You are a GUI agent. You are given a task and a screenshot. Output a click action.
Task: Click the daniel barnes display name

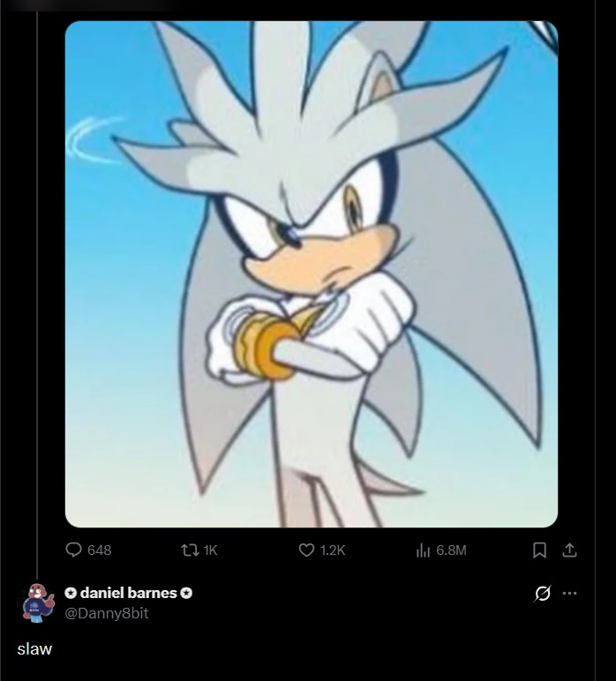click(x=128, y=593)
